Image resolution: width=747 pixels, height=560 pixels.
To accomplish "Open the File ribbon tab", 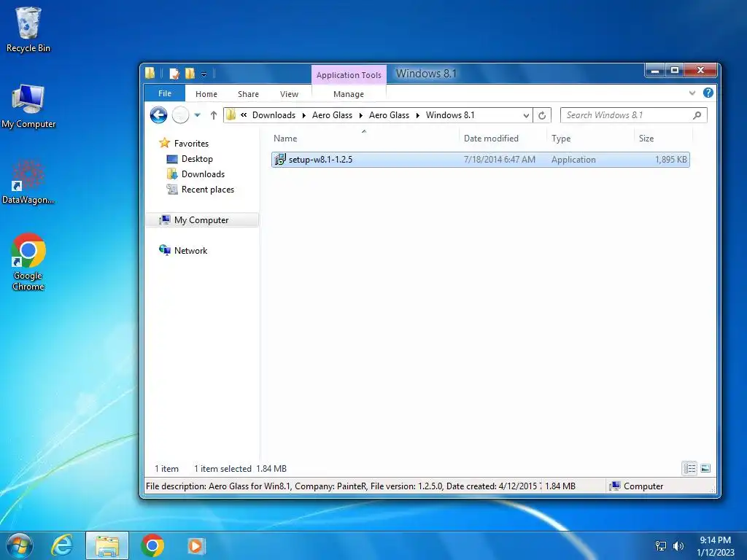I will pos(165,93).
